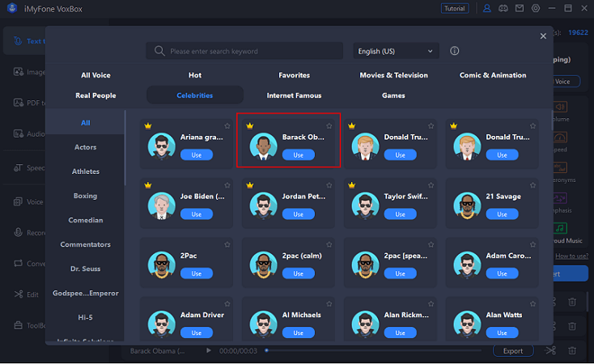Delete the track via trash icon beside Export
Image resolution: width=594 pixels, height=364 pixels.
pyautogui.click(x=572, y=351)
